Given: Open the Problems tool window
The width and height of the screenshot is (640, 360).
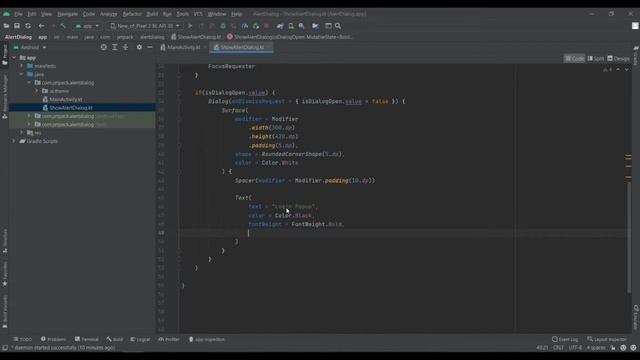Looking at the screenshot, I should (53, 339).
